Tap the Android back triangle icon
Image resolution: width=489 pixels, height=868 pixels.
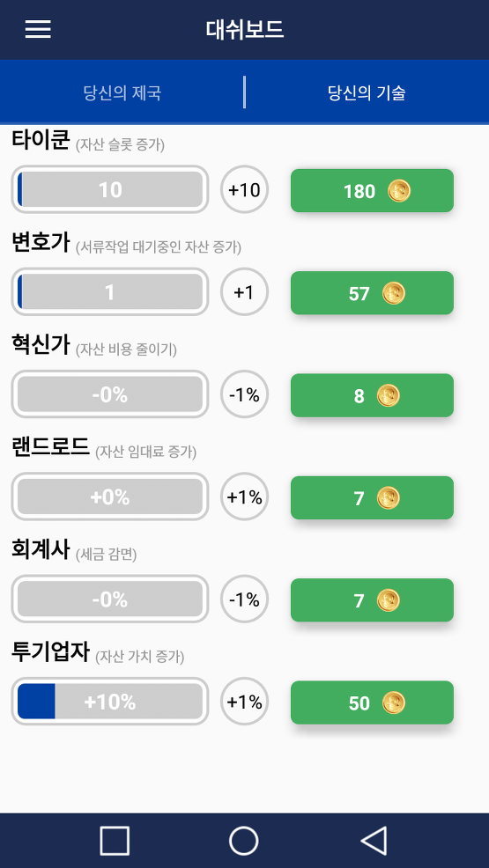pos(374,841)
